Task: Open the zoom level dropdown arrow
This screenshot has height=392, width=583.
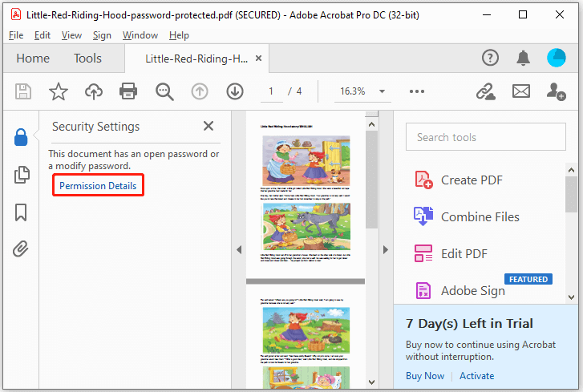Action: coord(382,91)
